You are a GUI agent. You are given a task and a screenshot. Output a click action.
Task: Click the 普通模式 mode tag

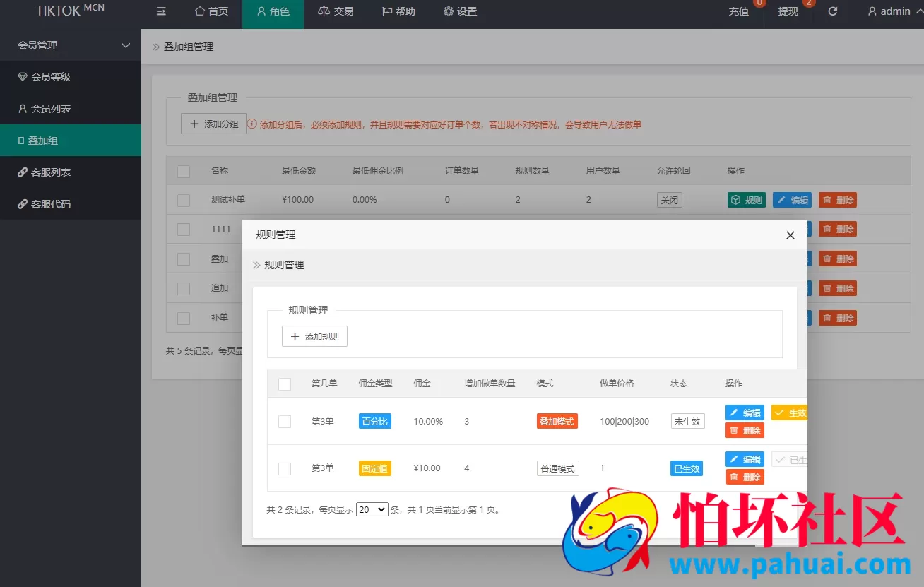pyautogui.click(x=557, y=468)
